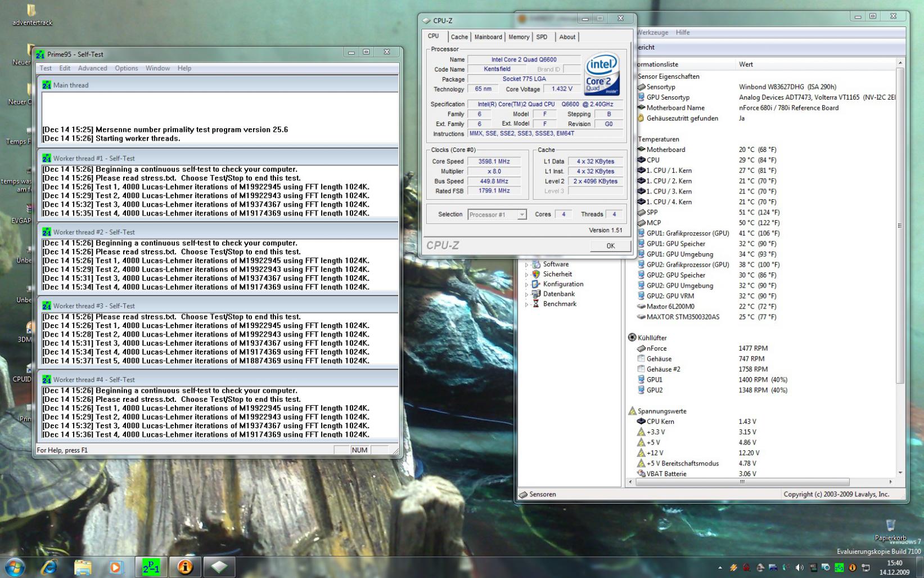924x578 pixels.
Task: Click the Core Speed value field in CPU-Z
Action: (493, 162)
